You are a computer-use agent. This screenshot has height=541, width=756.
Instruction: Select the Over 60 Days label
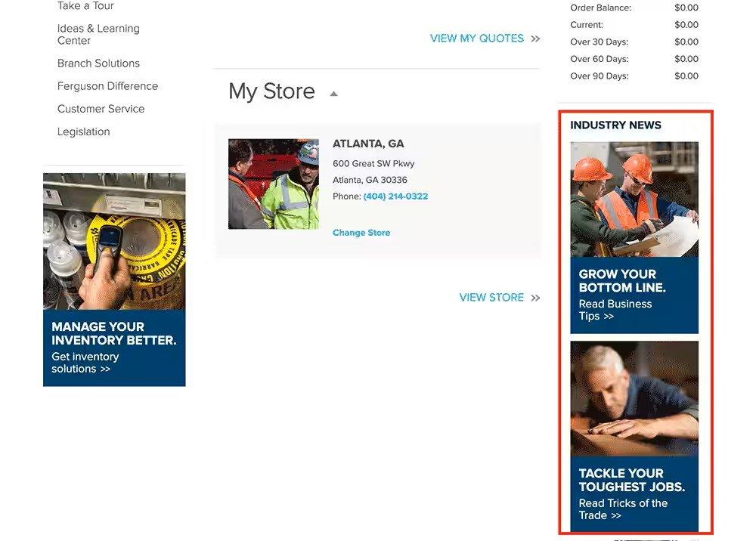click(x=600, y=59)
